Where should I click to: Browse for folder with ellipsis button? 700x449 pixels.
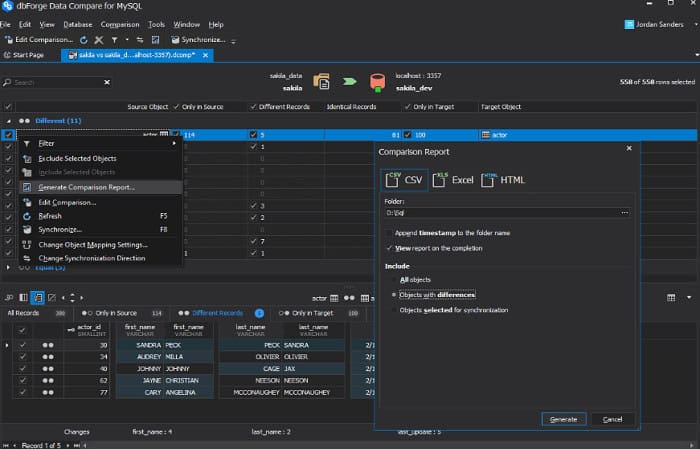(x=625, y=213)
